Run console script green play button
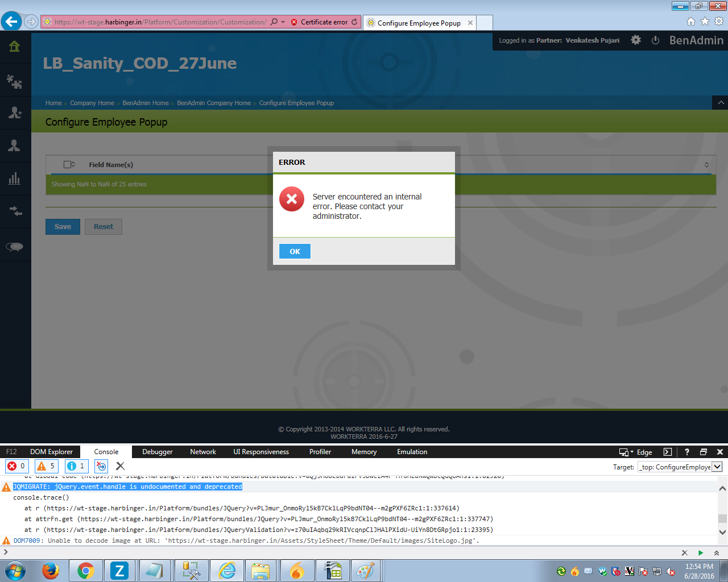This screenshot has width=728, height=582. (701, 552)
